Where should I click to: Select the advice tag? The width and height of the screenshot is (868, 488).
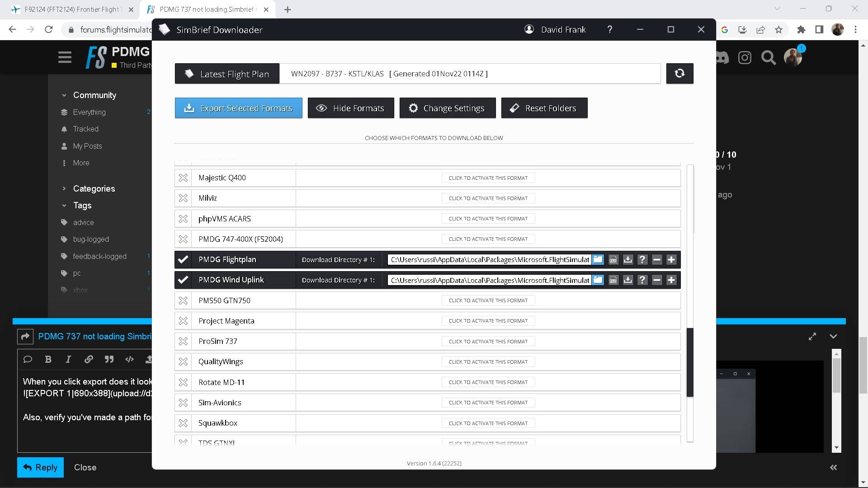tap(83, 222)
